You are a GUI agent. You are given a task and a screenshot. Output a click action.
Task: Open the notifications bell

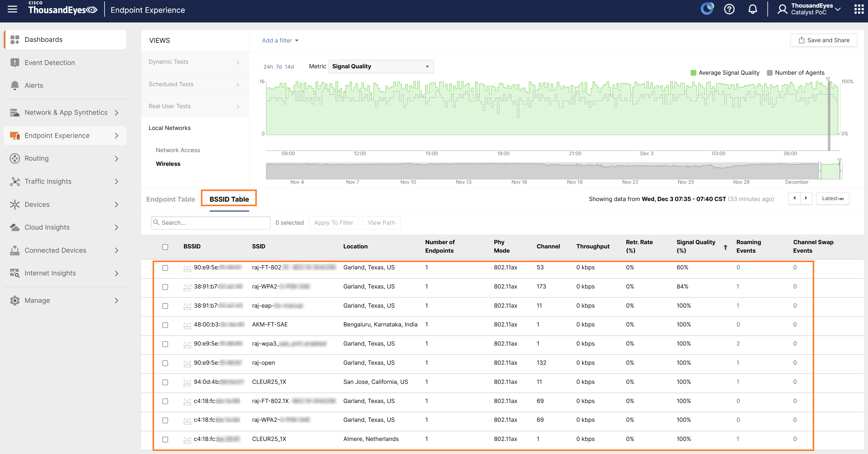(753, 9)
